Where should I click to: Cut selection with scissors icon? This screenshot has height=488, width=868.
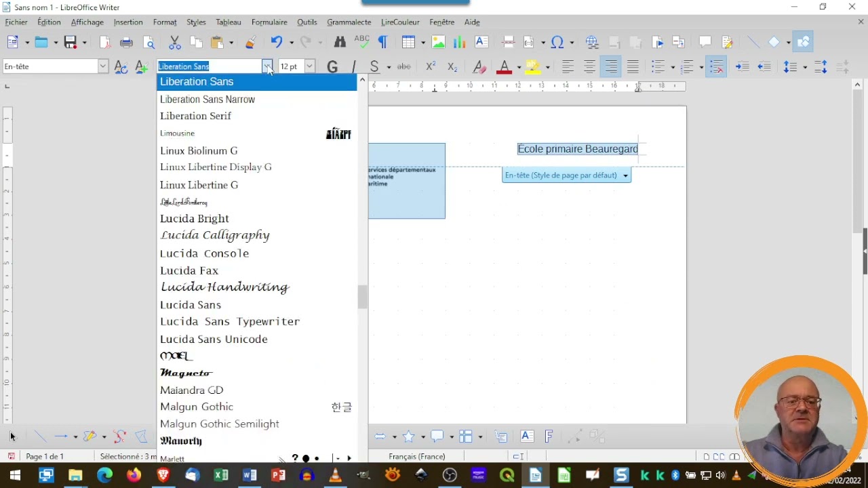tap(174, 42)
